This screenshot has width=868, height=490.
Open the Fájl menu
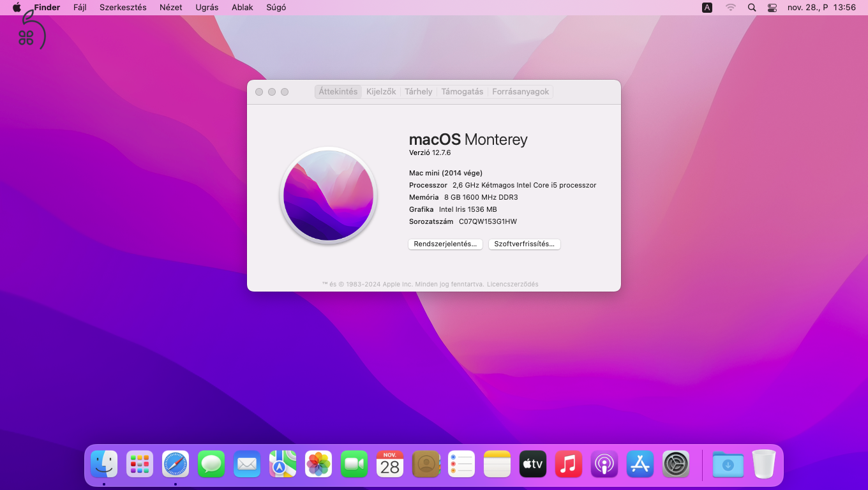pos(80,7)
